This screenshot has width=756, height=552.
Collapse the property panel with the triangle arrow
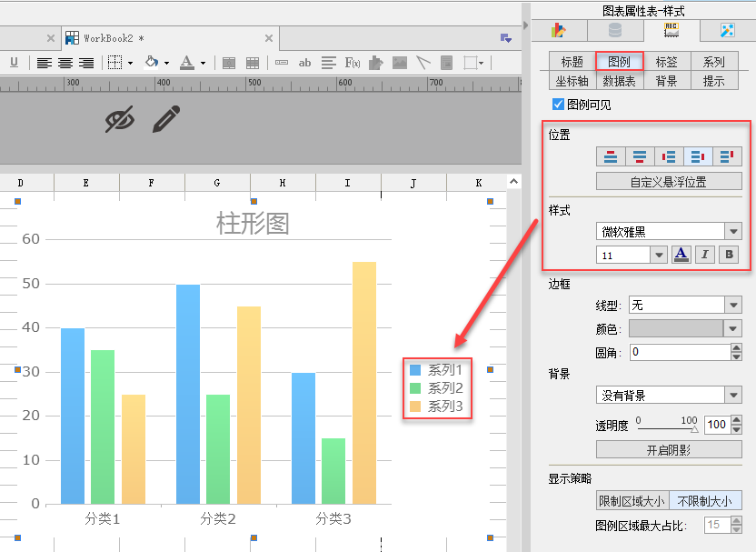point(525,25)
